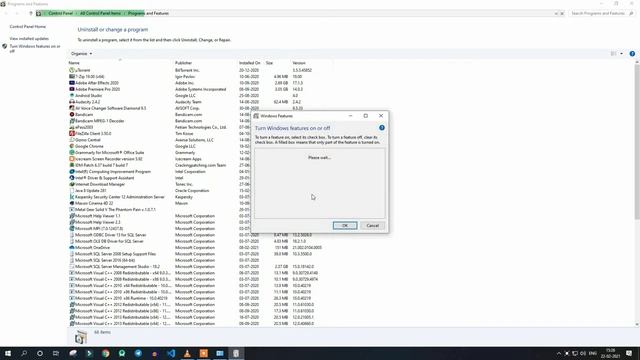Select the Audacity 2.4.2 program icon
The width and height of the screenshot is (640, 360).
[72, 102]
